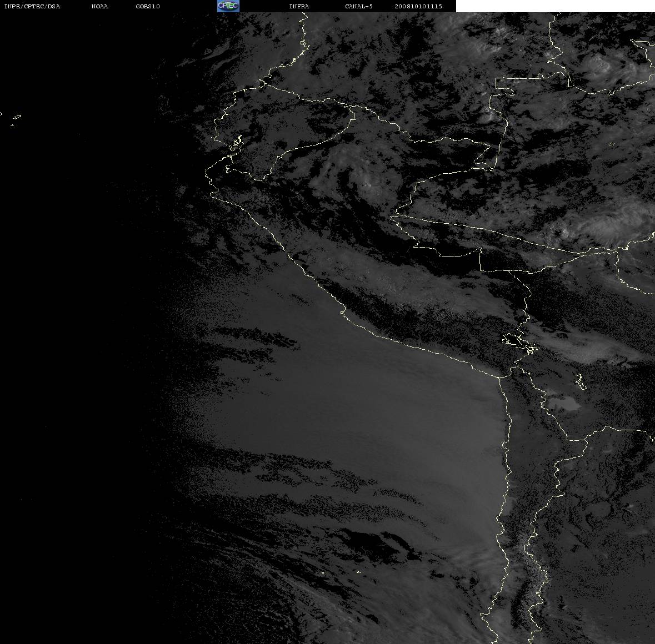Select the NOAA label in header

tap(99, 6)
